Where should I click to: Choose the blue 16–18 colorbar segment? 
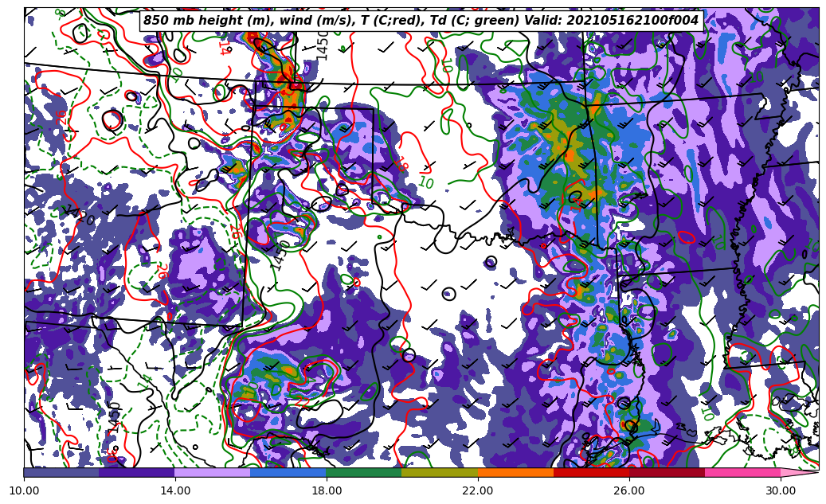288,472
